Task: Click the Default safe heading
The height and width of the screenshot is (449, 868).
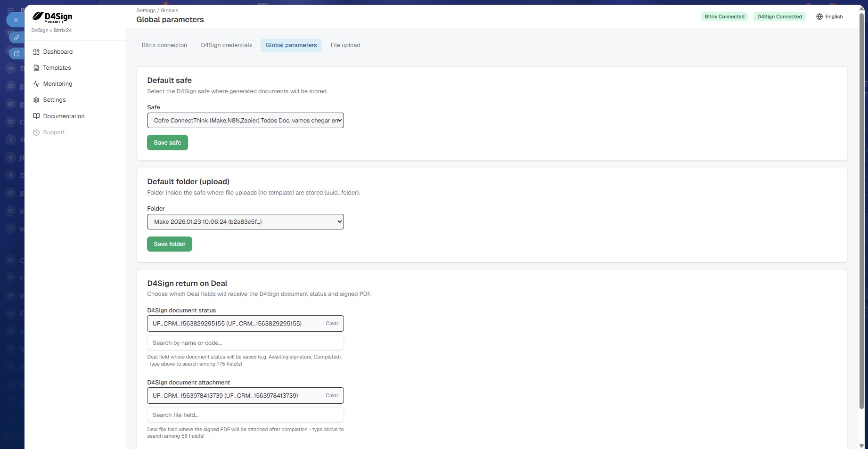Action: pyautogui.click(x=170, y=81)
